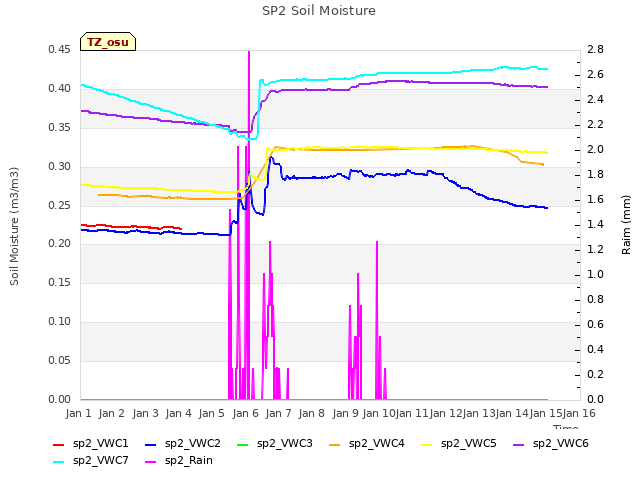The height and width of the screenshot is (480, 640).
Task: Click the 2.4 right axis value
Action: pos(596,99)
